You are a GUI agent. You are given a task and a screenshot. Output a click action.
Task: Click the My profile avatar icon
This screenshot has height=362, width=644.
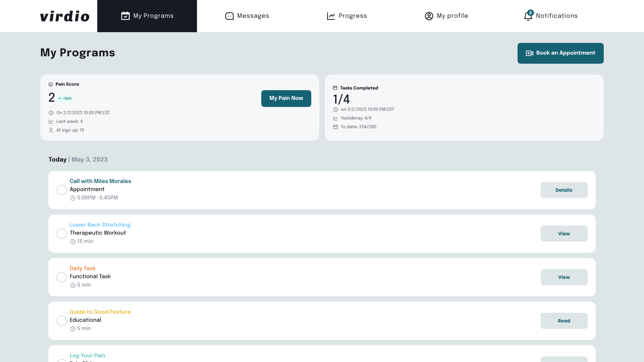[x=429, y=16]
